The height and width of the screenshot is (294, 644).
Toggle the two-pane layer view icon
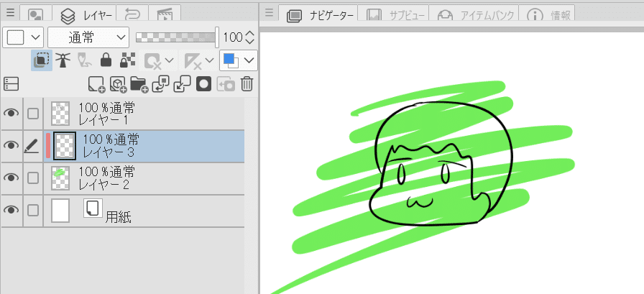tap(11, 84)
